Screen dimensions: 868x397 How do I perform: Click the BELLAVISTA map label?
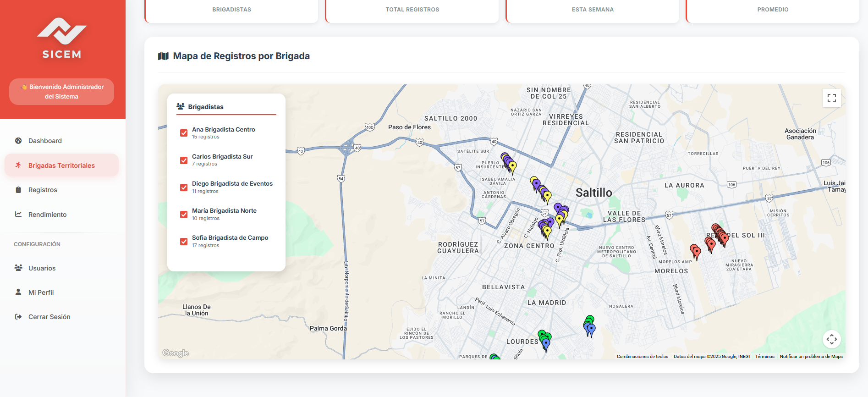click(503, 287)
